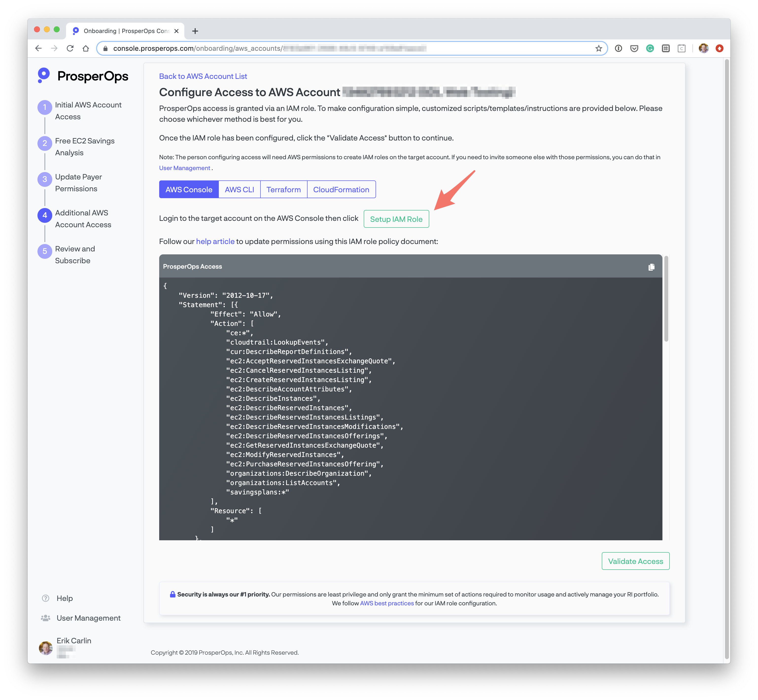Image resolution: width=758 pixels, height=700 pixels.
Task: Click the ProsperOps Access code header title
Action: point(192,266)
